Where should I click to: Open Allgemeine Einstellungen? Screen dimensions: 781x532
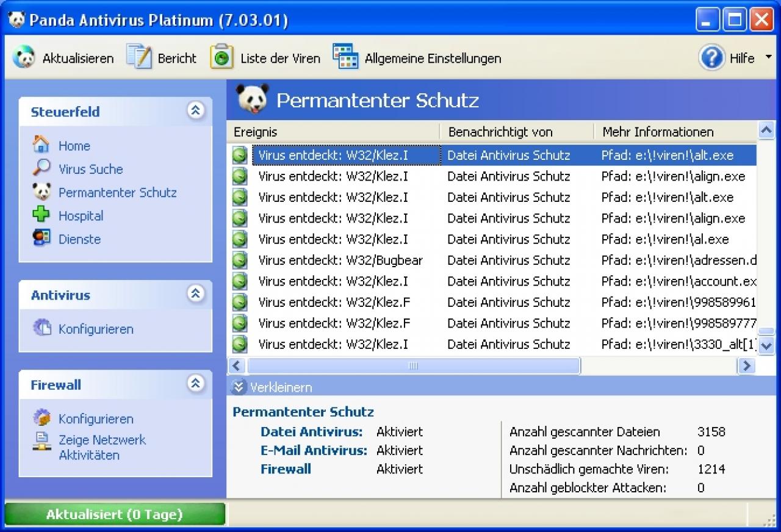[x=433, y=59]
